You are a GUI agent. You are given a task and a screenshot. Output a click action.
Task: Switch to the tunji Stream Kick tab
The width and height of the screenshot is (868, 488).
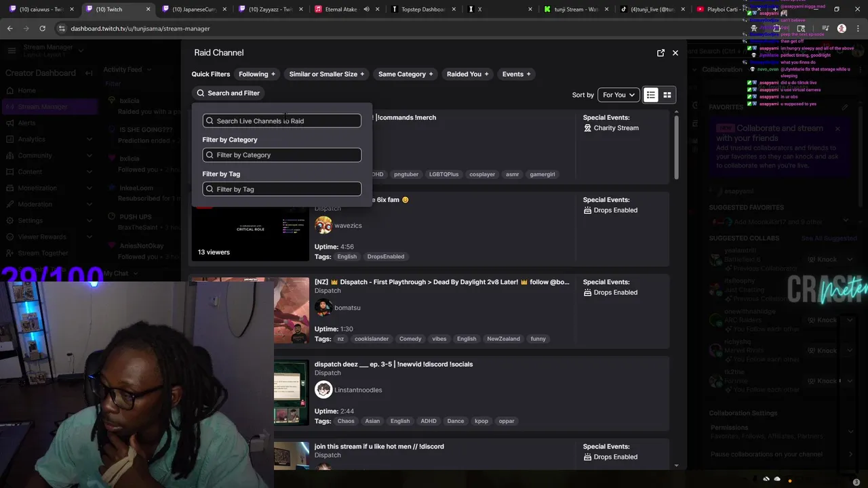point(574,9)
